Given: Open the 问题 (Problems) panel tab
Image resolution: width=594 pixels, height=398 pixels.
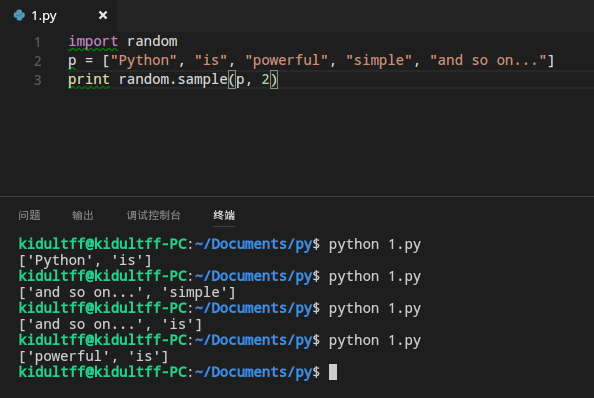Looking at the screenshot, I should (x=29, y=215).
